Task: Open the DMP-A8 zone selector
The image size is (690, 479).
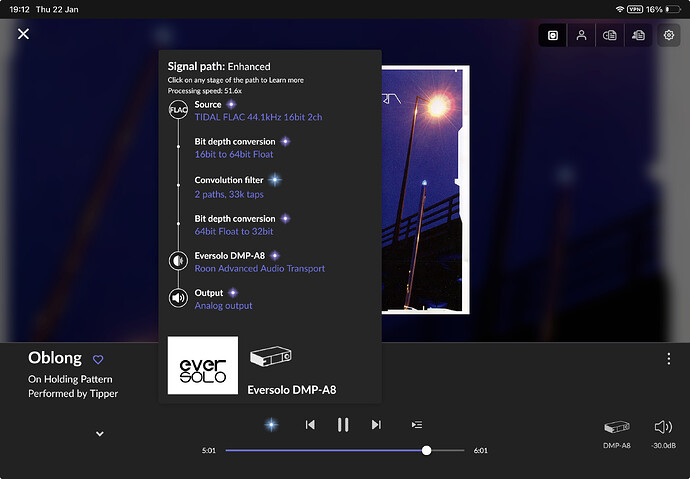Action: pos(617,433)
